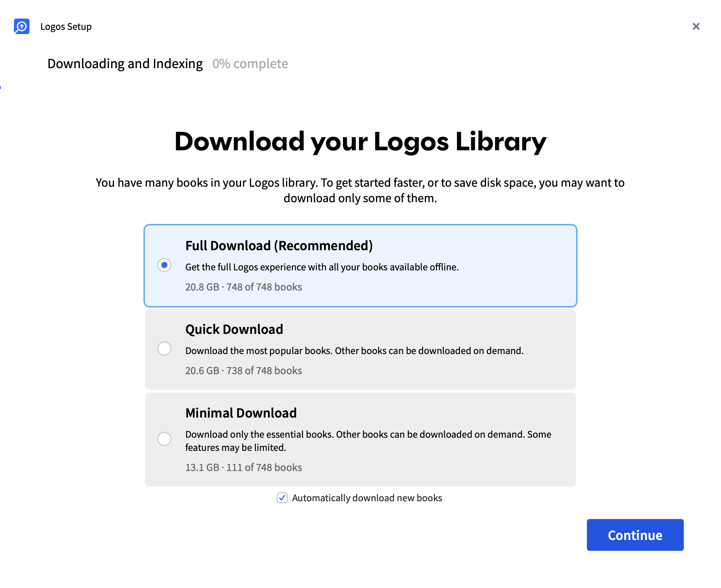Select the Quick Download radio button
The width and height of the screenshot is (721, 588).
point(164,349)
